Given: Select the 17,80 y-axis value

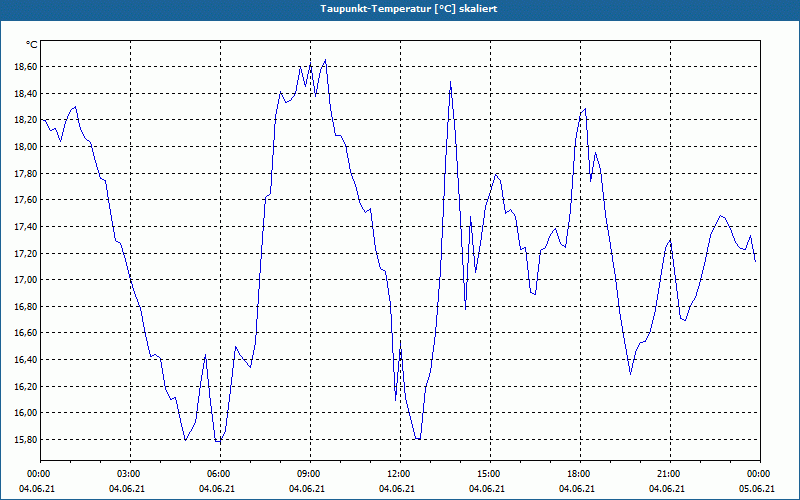Looking at the screenshot, I should [27, 173].
